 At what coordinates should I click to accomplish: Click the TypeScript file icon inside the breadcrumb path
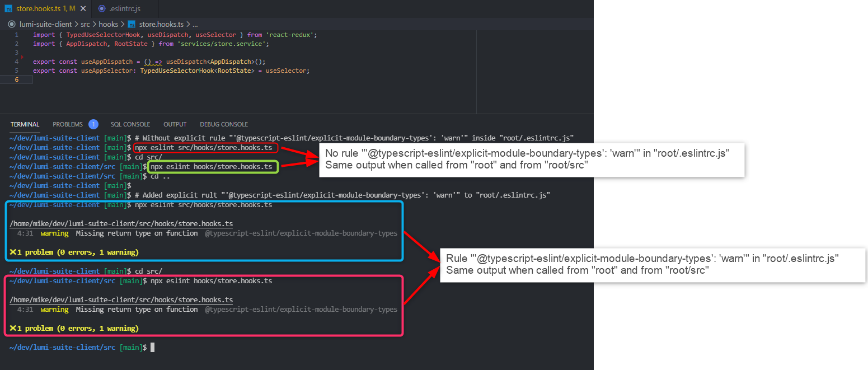coord(131,24)
